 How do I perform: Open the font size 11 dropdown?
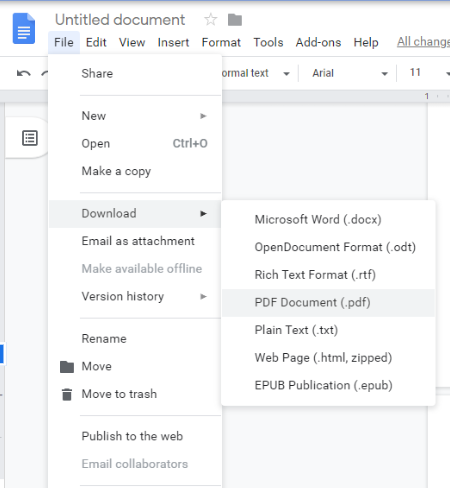(429, 73)
